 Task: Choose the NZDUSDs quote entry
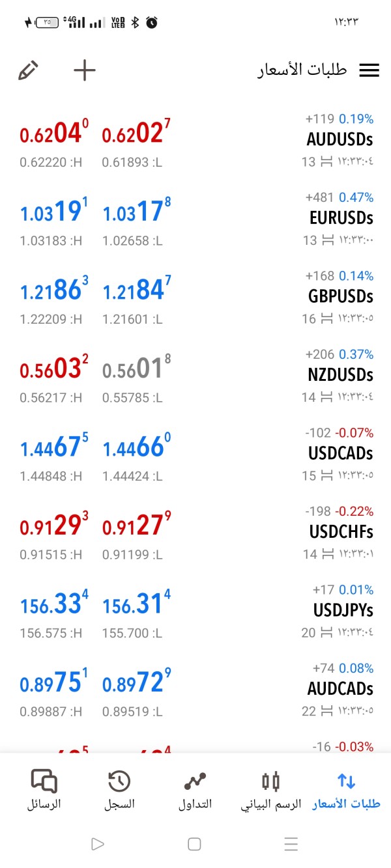coord(340,375)
